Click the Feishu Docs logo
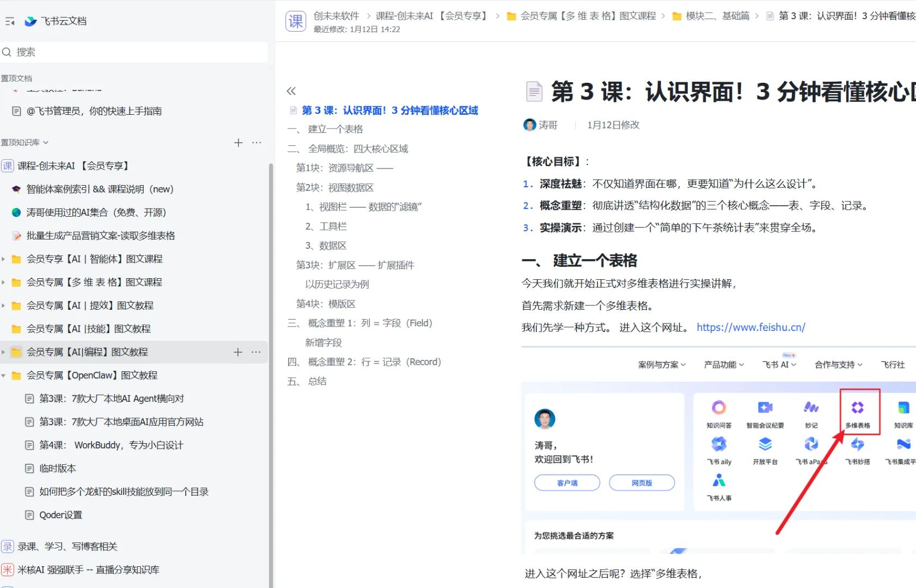The image size is (916, 588). (x=30, y=21)
